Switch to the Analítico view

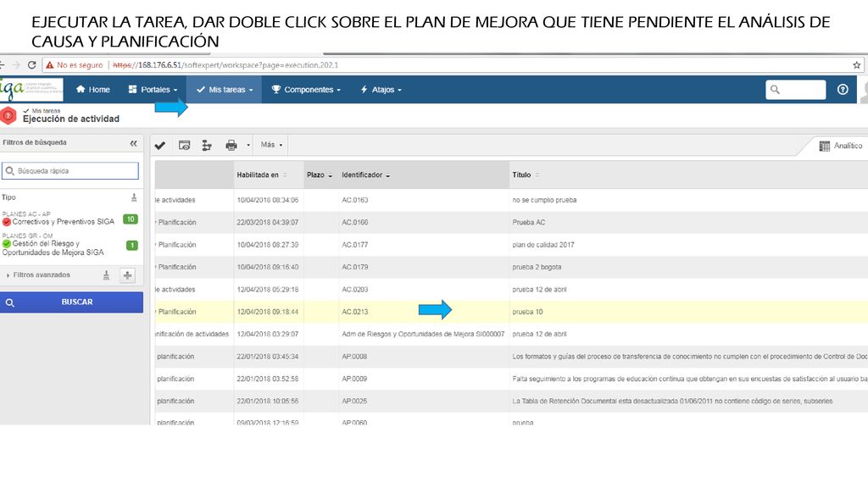(841, 146)
